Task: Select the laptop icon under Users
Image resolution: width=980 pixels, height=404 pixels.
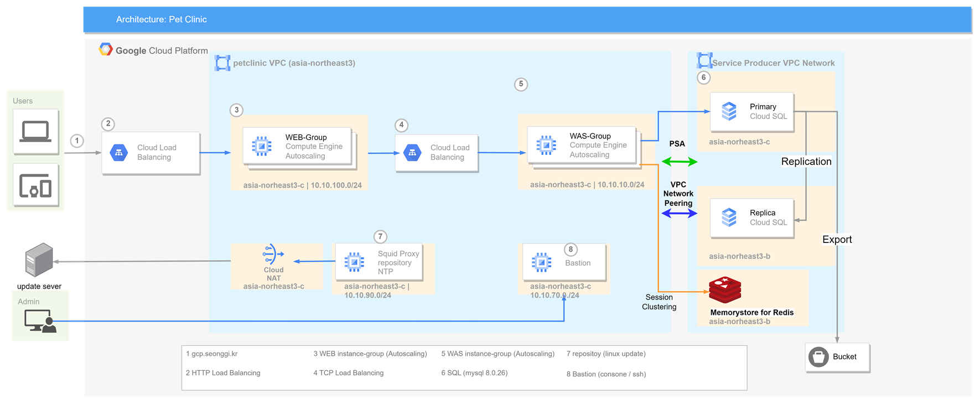Action: 36,132
